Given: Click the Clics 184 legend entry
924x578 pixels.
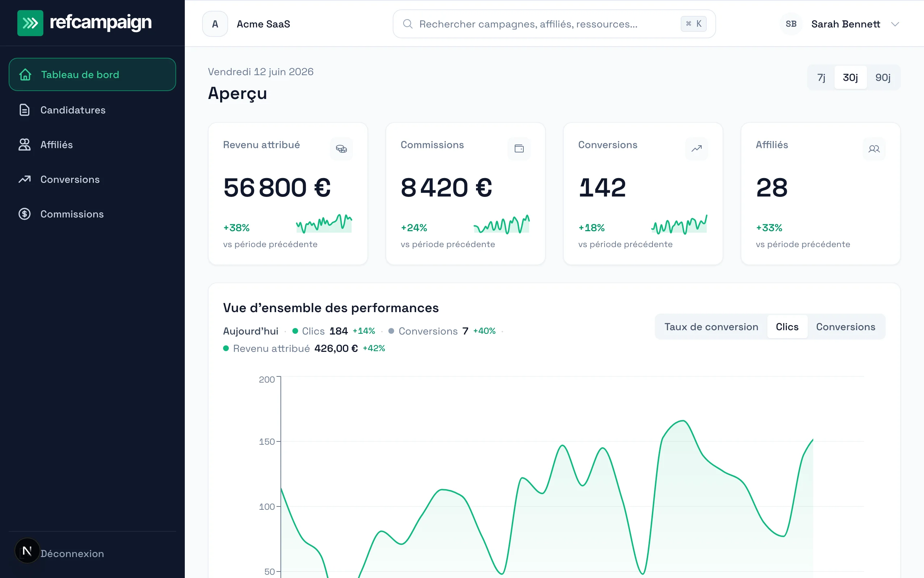Looking at the screenshot, I should (333, 331).
